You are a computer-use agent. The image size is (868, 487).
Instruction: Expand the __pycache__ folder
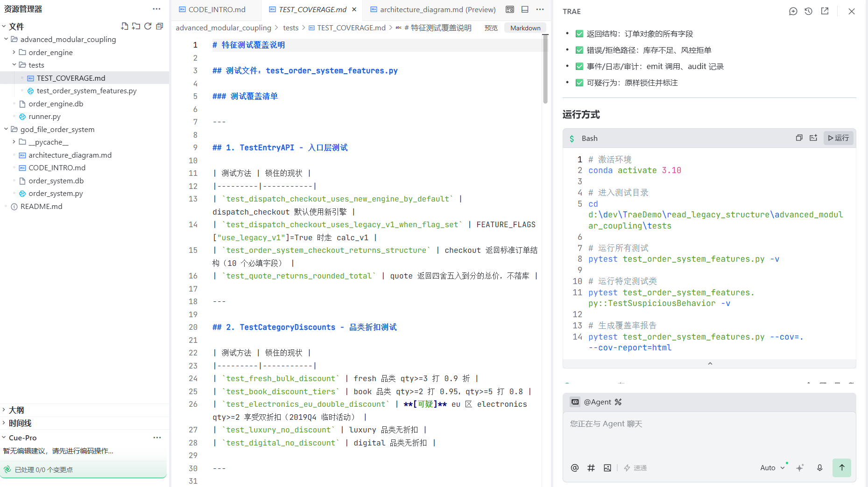[14, 142]
